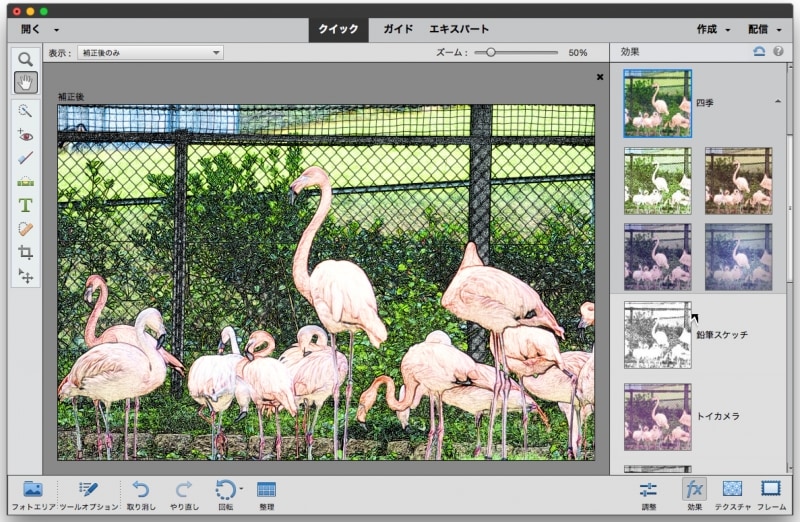Choose the Red Eye removal tool
800x522 pixels.
coord(26,134)
